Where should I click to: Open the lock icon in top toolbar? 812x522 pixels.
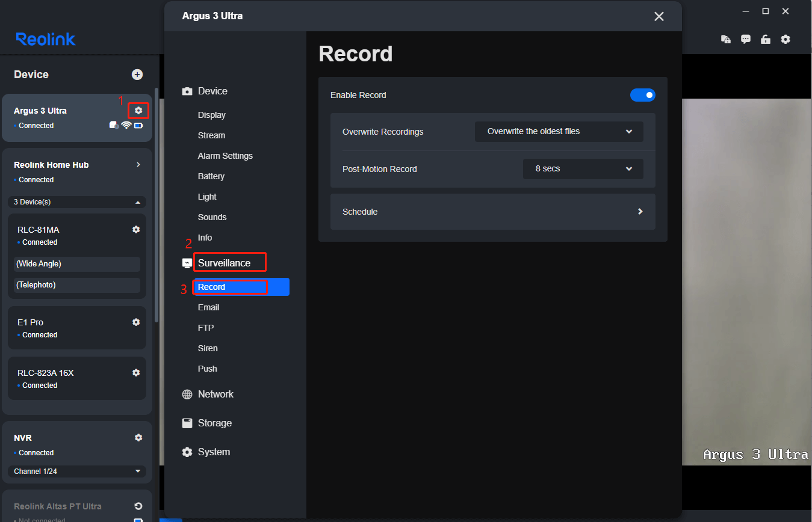(766, 39)
